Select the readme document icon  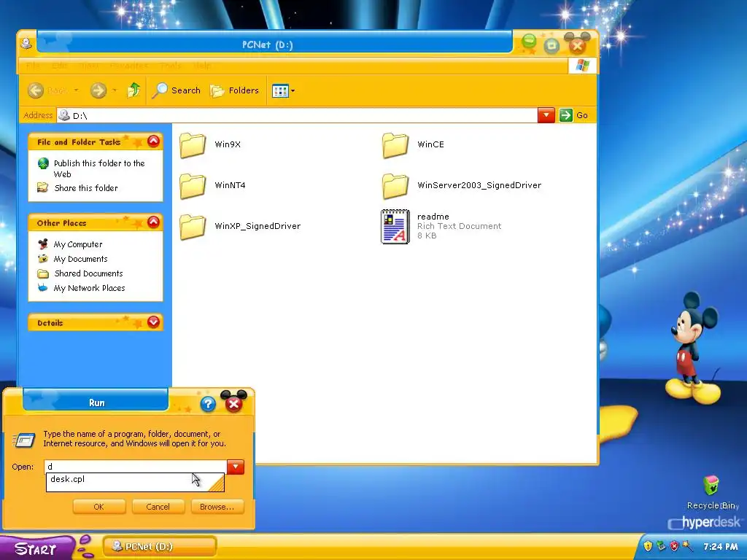(395, 227)
